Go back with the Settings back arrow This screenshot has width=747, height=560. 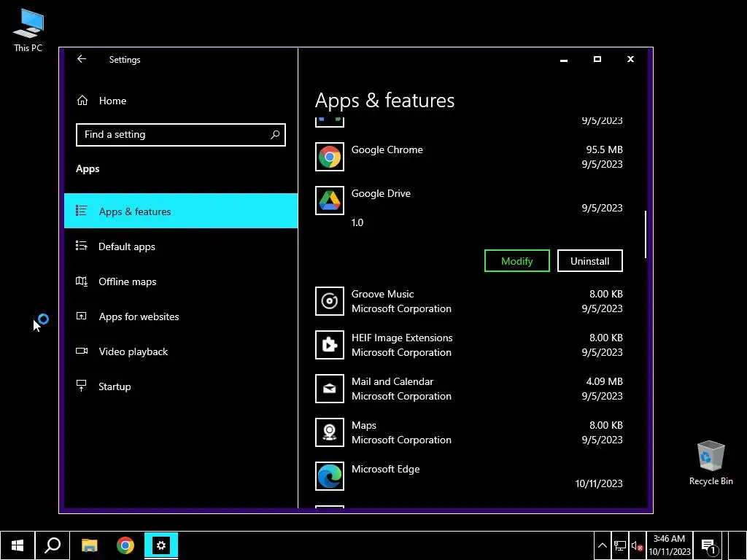tap(82, 58)
